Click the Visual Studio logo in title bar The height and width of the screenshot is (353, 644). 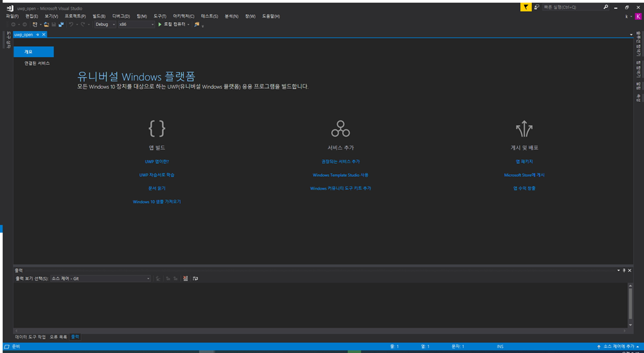pos(10,8)
